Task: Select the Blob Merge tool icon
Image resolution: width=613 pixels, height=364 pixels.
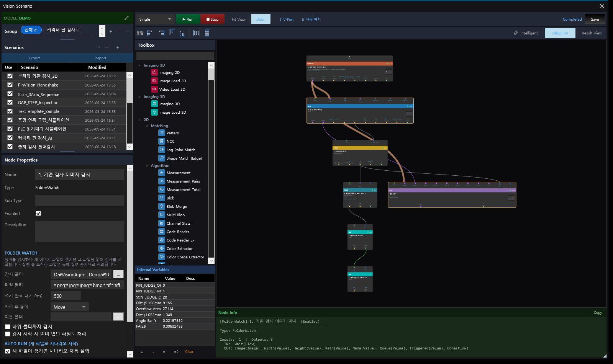Action: 162,206
